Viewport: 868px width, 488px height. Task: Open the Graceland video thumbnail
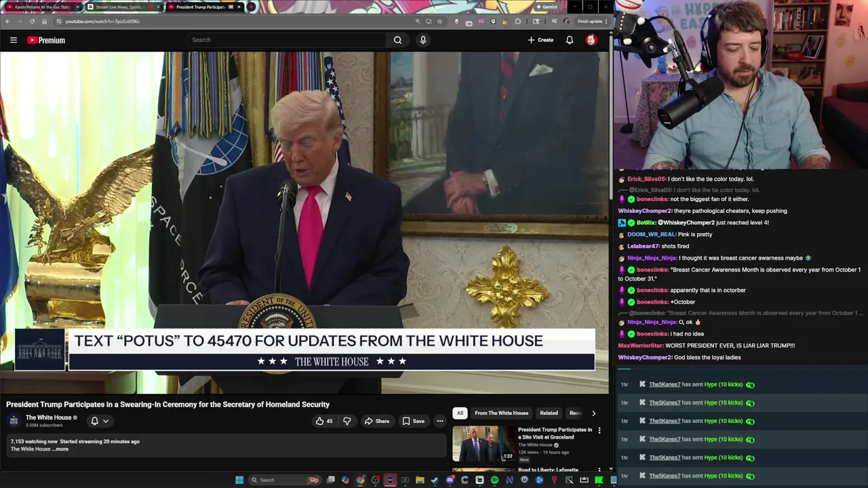(484, 443)
